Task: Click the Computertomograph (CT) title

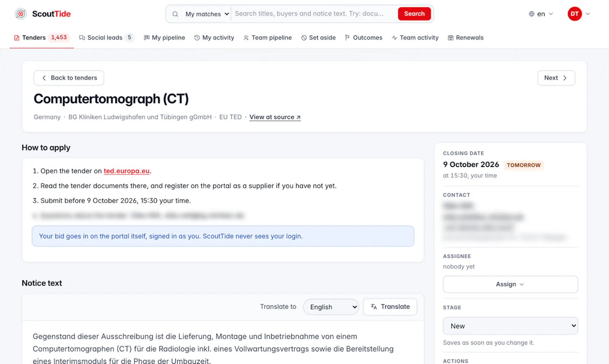Action: coord(111,99)
